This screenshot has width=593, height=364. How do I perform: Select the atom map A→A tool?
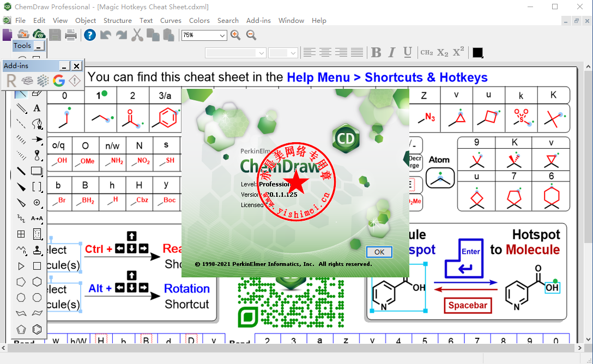(37, 218)
